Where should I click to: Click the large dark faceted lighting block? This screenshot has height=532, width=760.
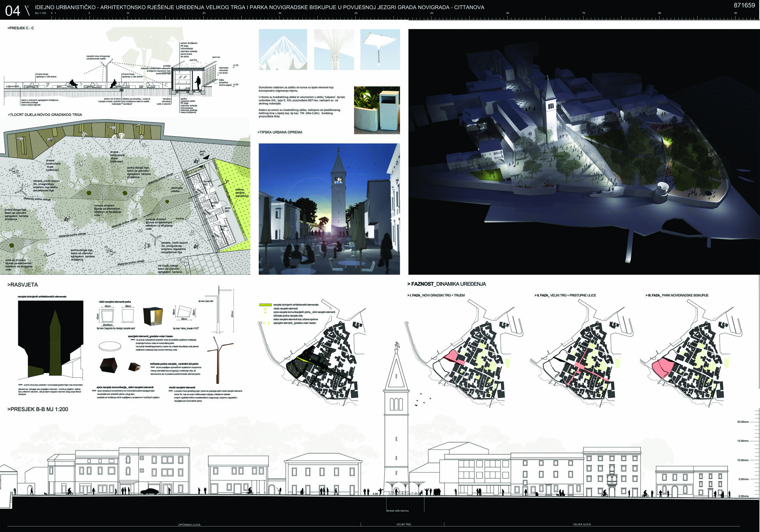[x=108, y=365]
